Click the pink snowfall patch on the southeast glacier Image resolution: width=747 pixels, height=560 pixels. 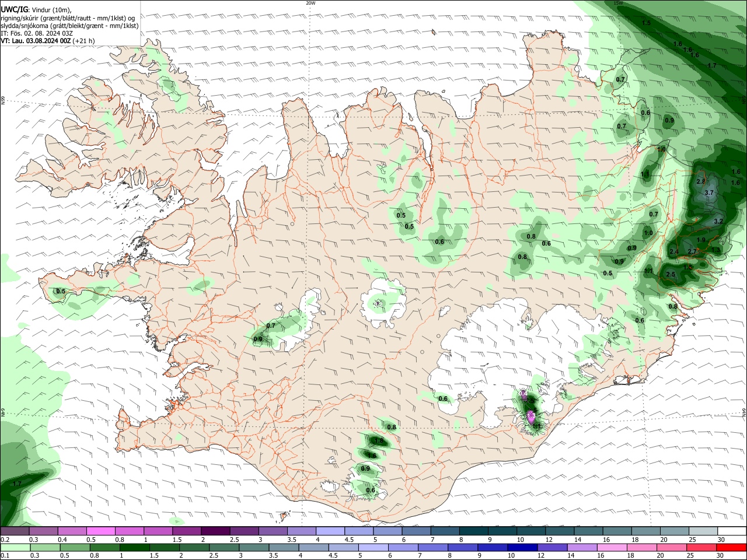[531, 416]
